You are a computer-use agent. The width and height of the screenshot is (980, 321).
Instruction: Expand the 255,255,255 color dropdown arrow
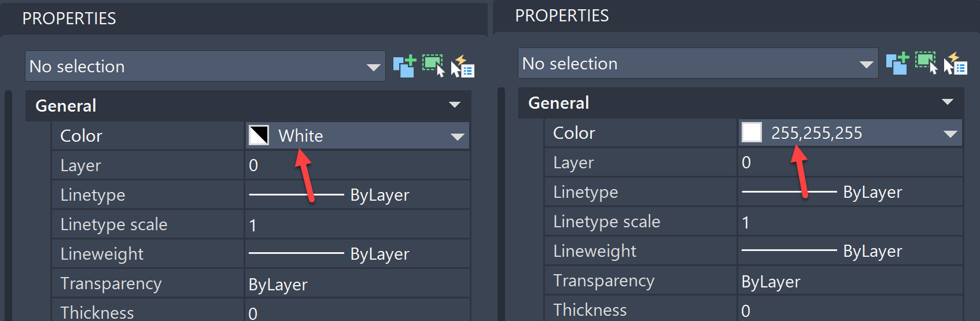tap(950, 134)
